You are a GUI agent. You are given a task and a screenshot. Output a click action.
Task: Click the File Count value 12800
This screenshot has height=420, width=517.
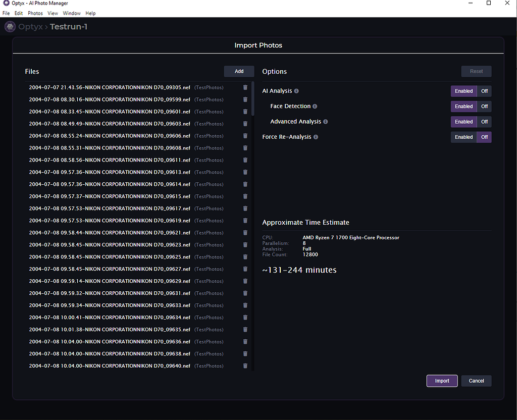(x=311, y=254)
